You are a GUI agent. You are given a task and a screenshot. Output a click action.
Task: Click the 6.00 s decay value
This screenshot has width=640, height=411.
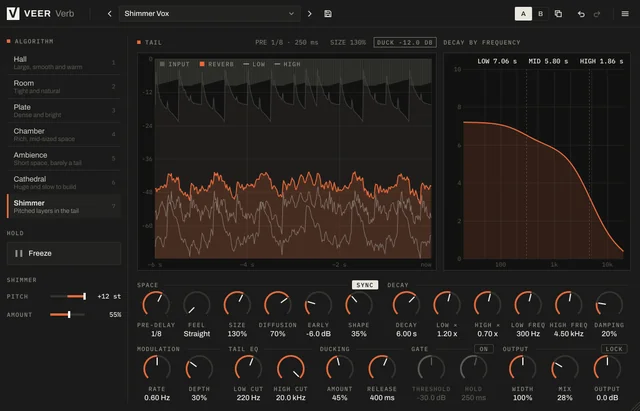click(x=406, y=334)
